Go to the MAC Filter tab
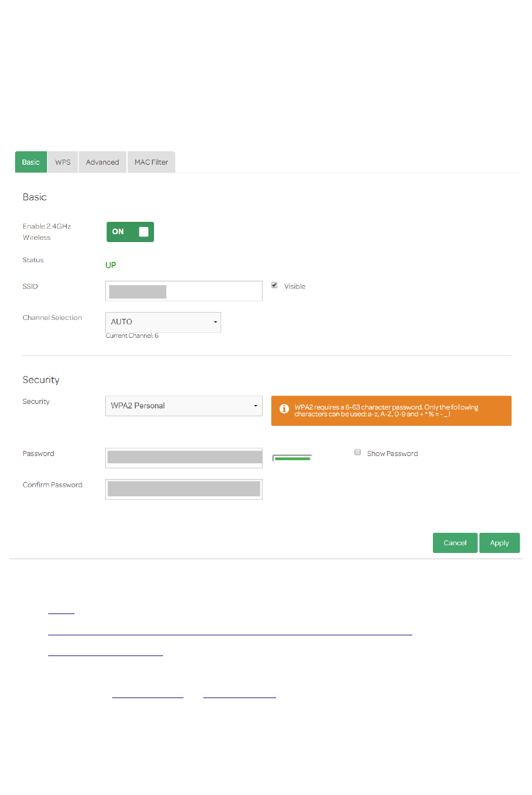532x795 pixels. [151, 162]
